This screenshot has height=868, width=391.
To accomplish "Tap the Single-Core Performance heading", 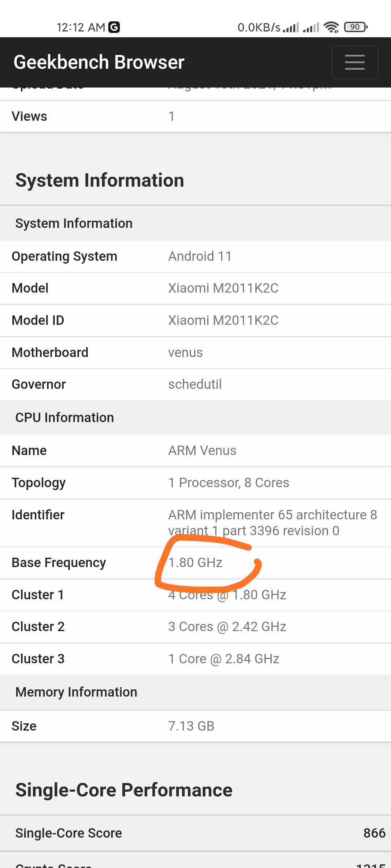I will (124, 790).
